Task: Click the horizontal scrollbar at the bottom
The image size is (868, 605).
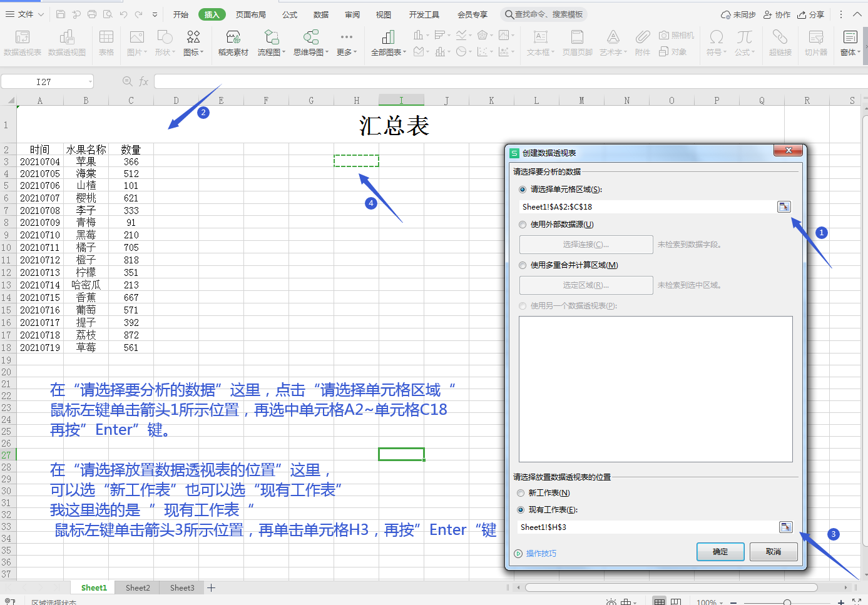Action: (671, 587)
